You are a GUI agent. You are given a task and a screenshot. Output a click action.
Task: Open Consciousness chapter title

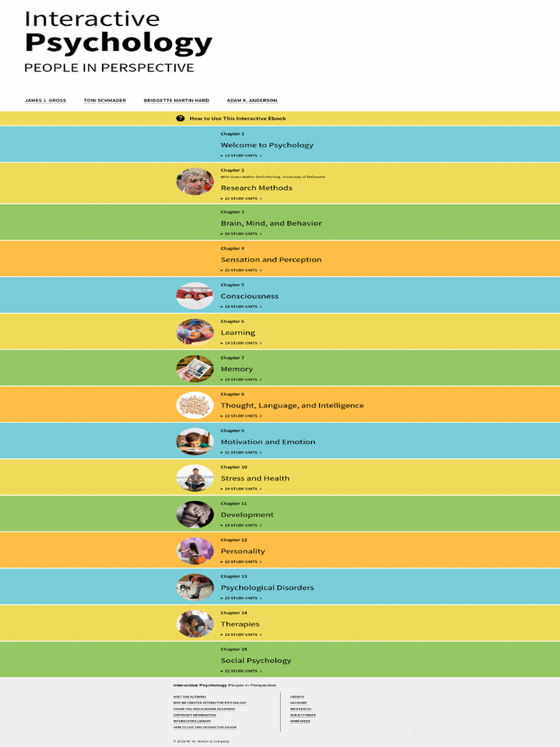point(249,296)
